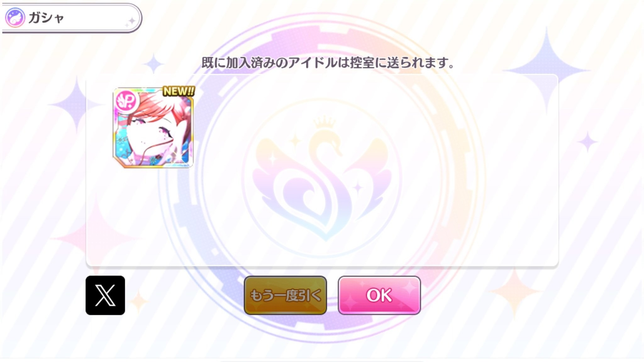Screen dimensions: 644x362
Task: Click the small purple sparkle at right edge
Action: (587, 142)
